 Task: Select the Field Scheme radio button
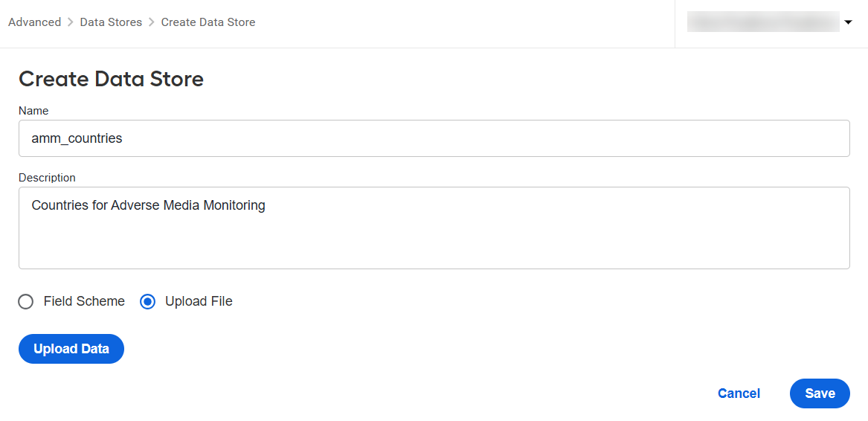pyautogui.click(x=26, y=302)
